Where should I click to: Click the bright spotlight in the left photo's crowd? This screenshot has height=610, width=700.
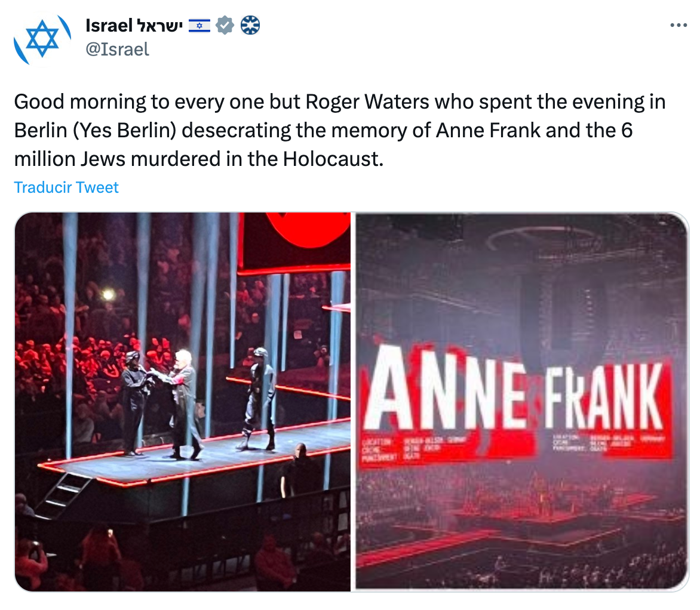point(108,294)
